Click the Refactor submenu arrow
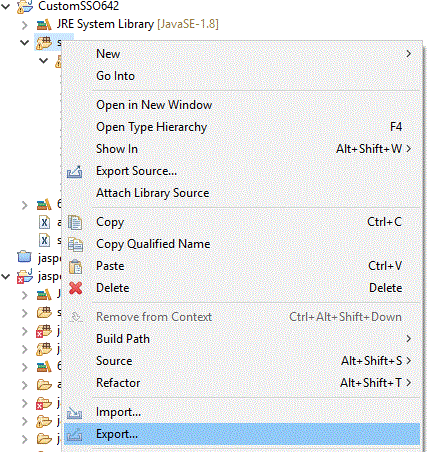 coord(409,383)
